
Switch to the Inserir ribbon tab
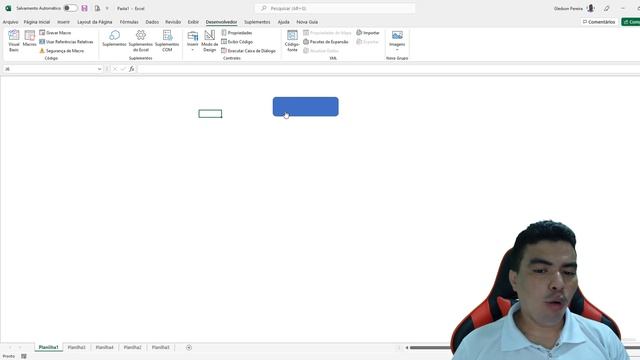pyautogui.click(x=63, y=22)
